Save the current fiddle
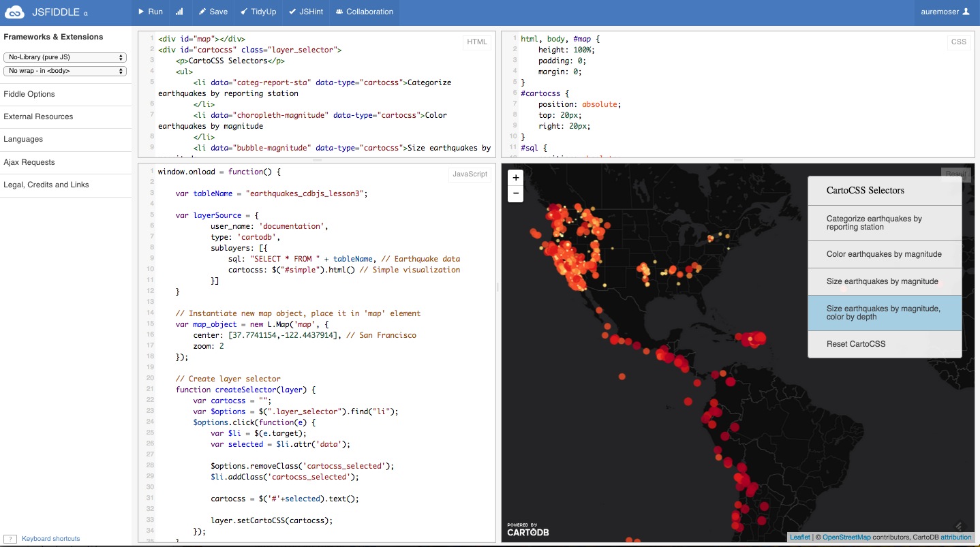The image size is (980, 547). tap(213, 12)
